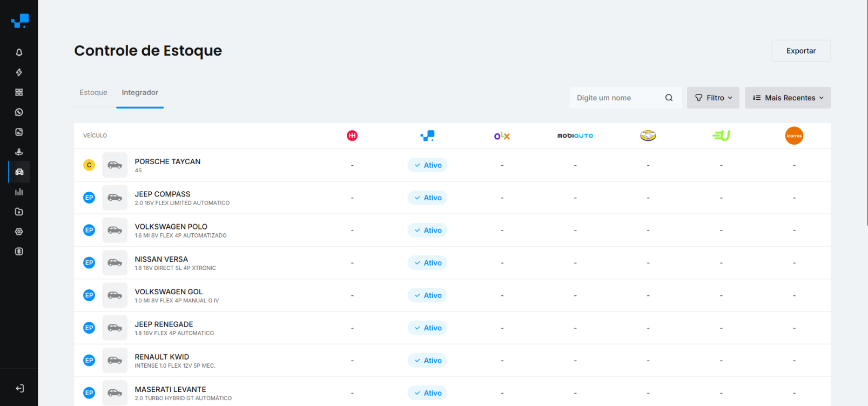868x406 pixels.
Task: Click the Mercado Livre handshake column logo
Action: pos(648,136)
